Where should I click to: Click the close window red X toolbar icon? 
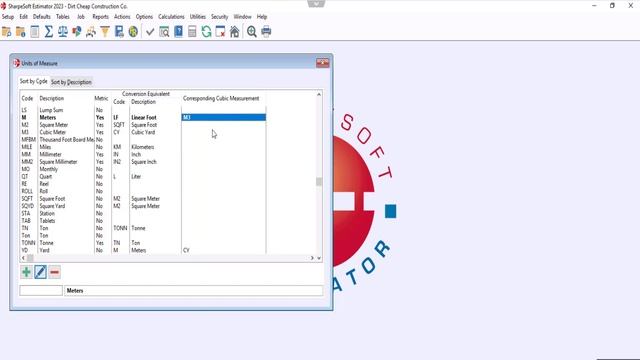click(x=220, y=31)
